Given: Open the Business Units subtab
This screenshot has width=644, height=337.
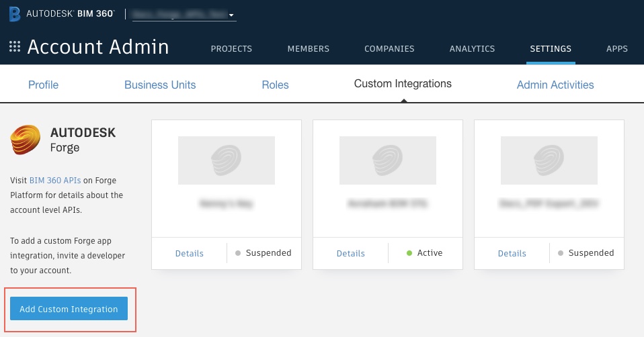Looking at the screenshot, I should tap(160, 85).
